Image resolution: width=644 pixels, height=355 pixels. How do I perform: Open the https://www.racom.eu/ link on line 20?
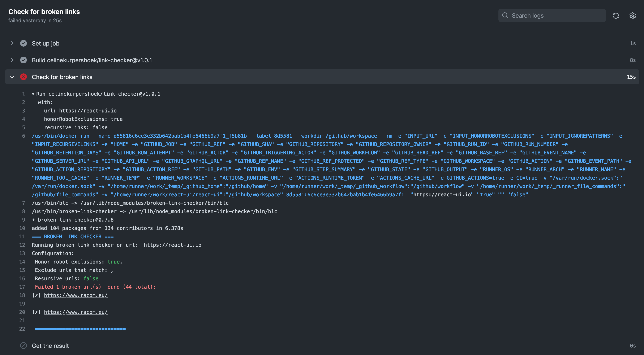[x=76, y=312]
